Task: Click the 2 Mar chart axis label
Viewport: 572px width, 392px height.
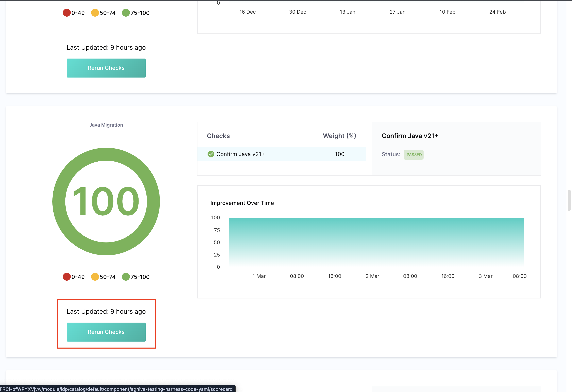Action: click(x=372, y=276)
